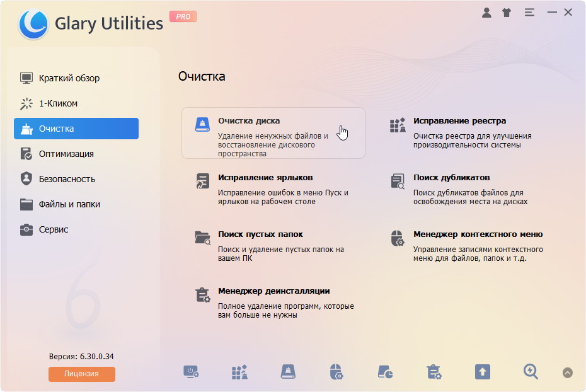Click the icon next to Оптимизация
The width and height of the screenshot is (586, 392).
point(26,154)
